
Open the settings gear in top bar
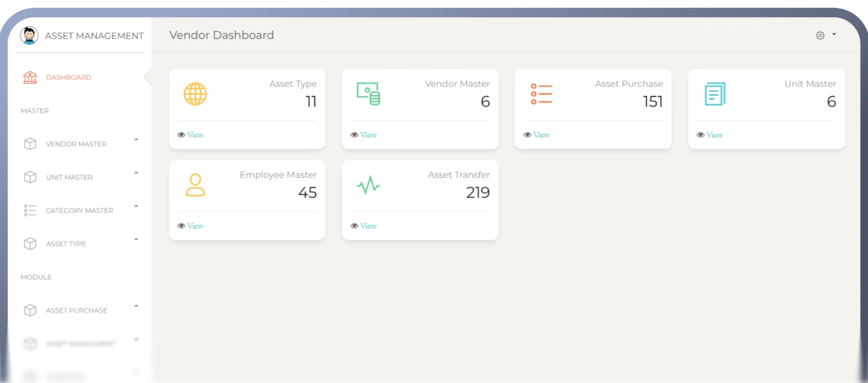[x=820, y=35]
